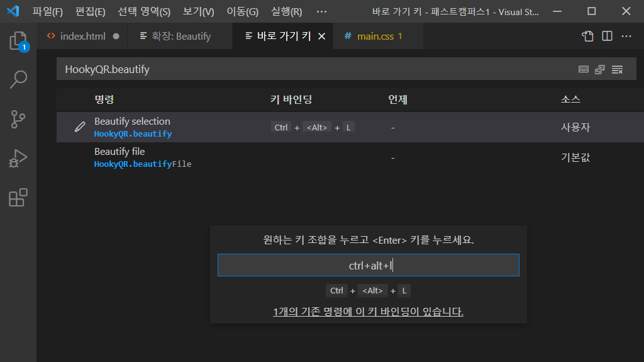
Task: Maximize the Visual Studio Code window
Action: click(591, 11)
